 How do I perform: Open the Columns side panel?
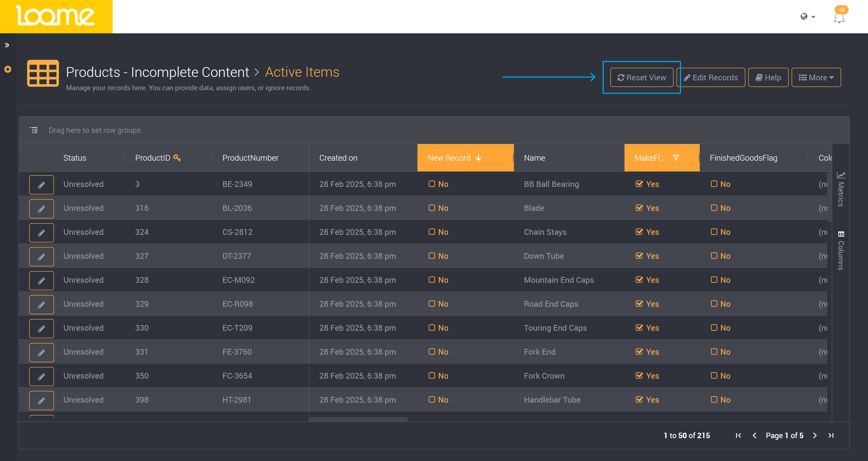[x=841, y=251]
